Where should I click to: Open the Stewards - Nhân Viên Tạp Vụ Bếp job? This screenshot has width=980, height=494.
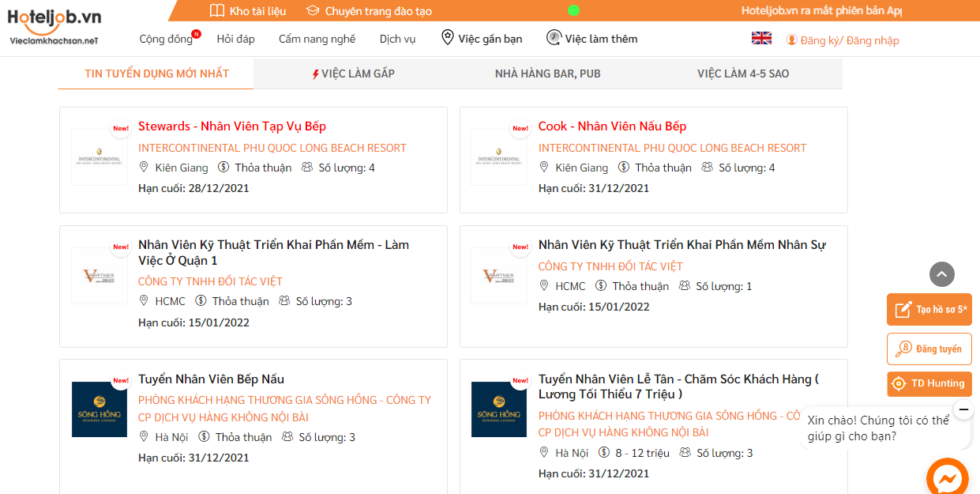click(x=232, y=126)
